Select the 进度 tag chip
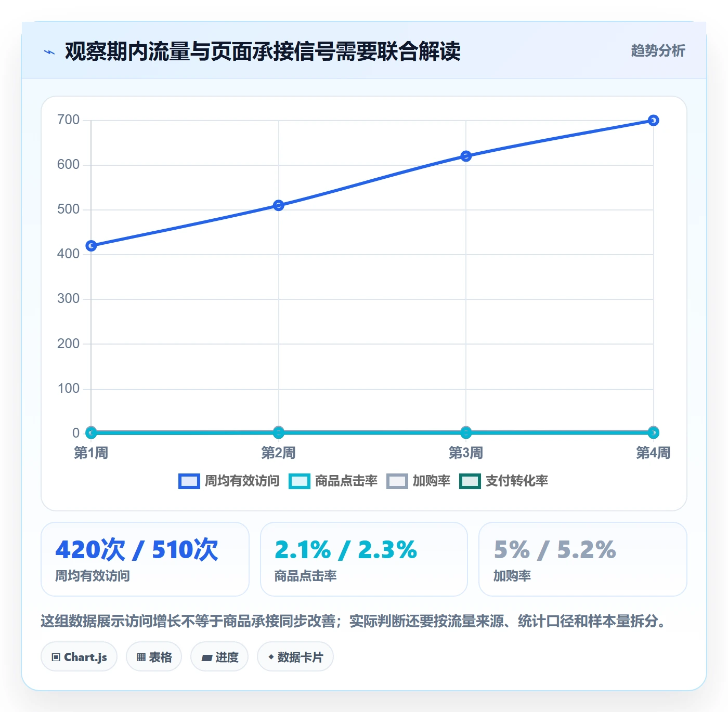728x712 pixels. coord(219,657)
